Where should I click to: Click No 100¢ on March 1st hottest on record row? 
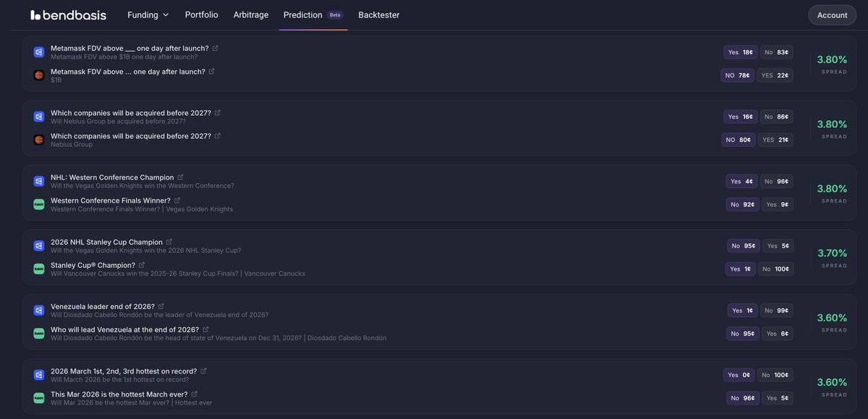pos(775,375)
